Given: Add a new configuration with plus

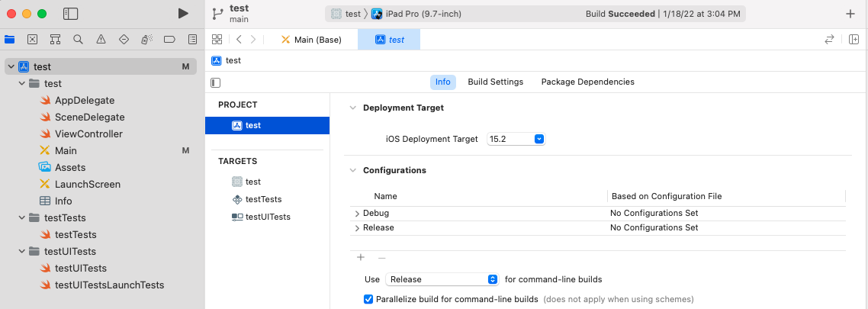Looking at the screenshot, I should click(361, 258).
